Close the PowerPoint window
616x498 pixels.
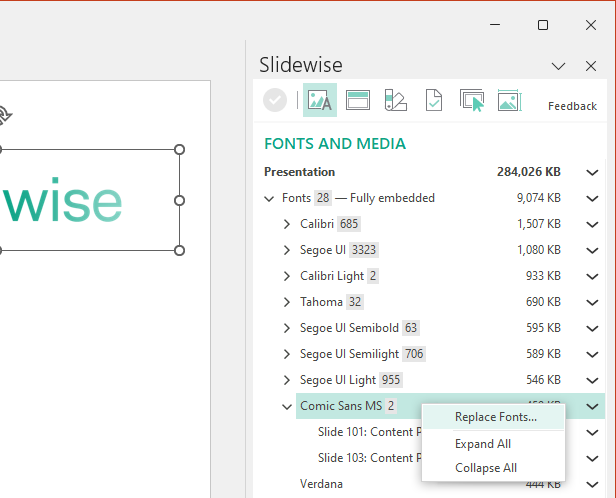click(x=590, y=25)
